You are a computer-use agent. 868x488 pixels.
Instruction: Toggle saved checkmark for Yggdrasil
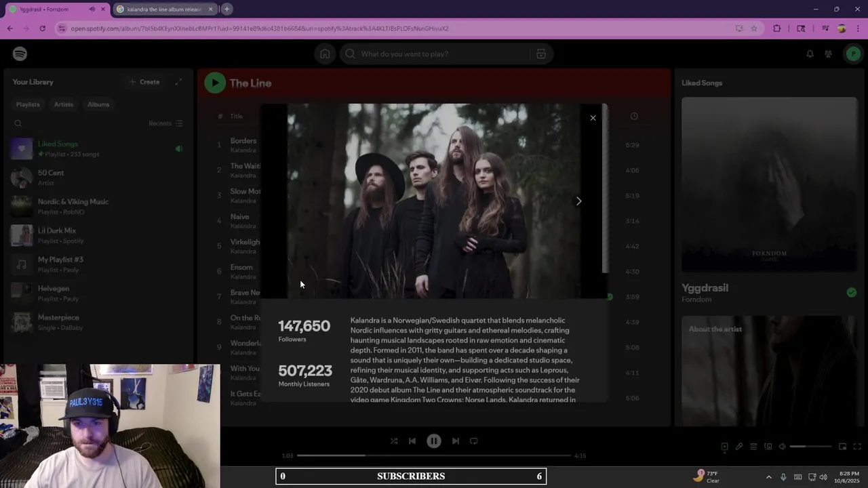tap(851, 293)
